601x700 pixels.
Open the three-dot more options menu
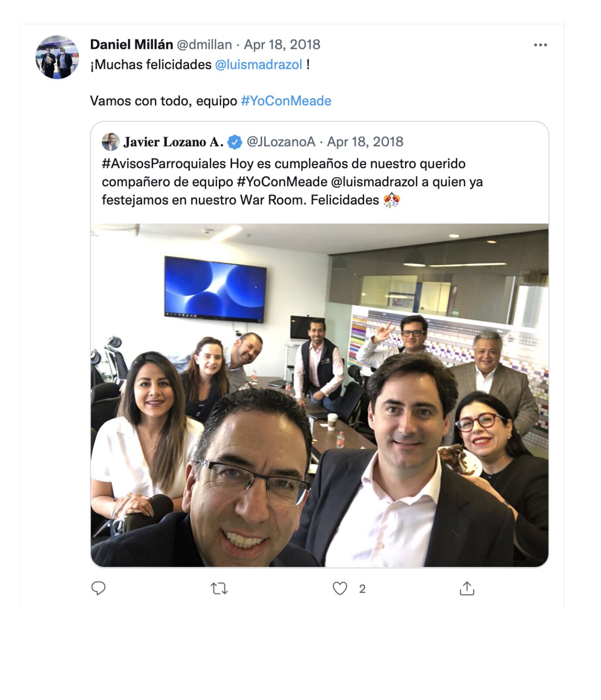(x=540, y=45)
